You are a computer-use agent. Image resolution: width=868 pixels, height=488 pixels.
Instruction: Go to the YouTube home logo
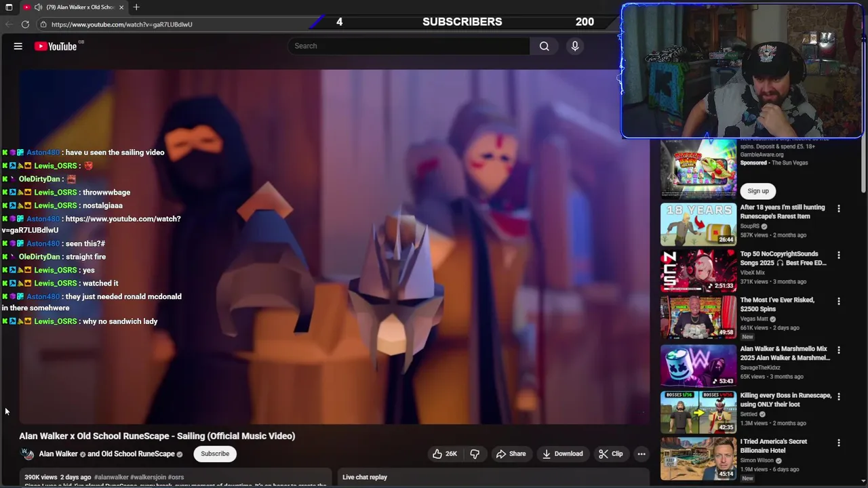[x=56, y=46]
